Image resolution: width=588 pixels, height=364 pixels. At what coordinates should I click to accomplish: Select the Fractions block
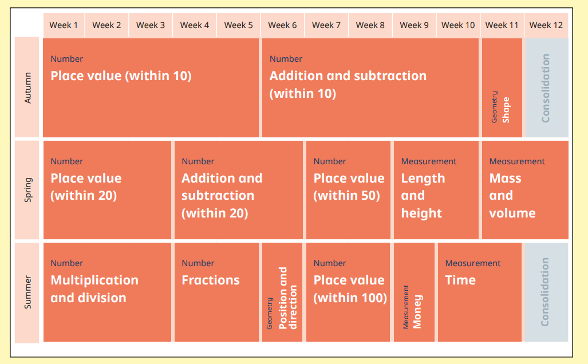click(x=216, y=292)
